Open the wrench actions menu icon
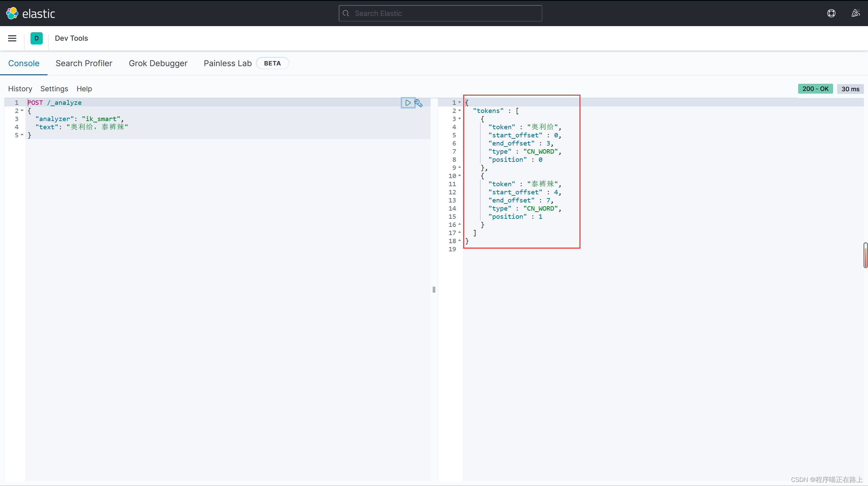The height and width of the screenshot is (486, 868). [419, 103]
